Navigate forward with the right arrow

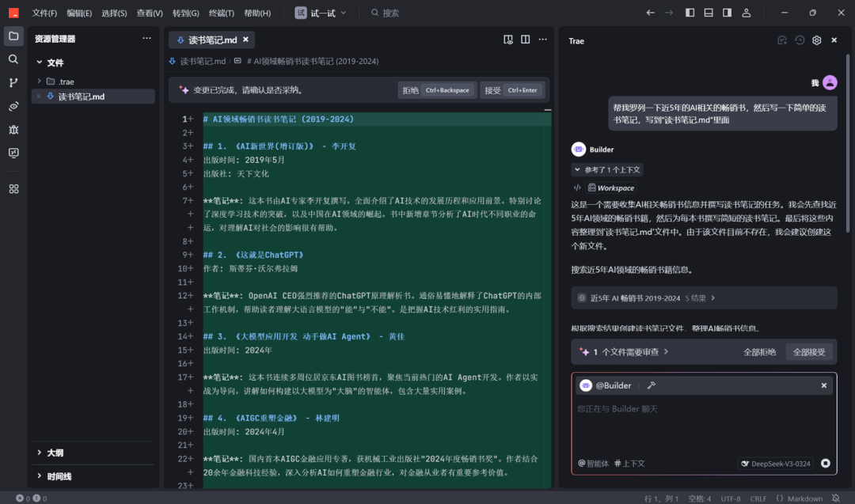click(668, 13)
